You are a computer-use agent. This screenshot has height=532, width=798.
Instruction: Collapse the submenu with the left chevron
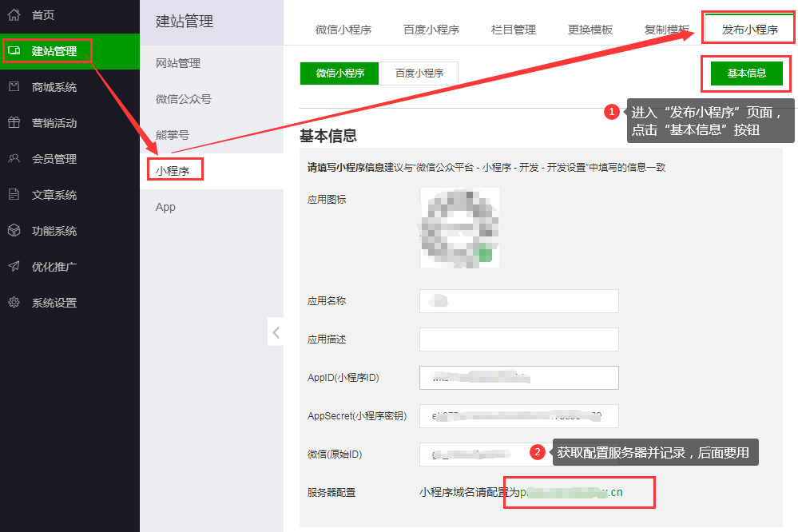(x=276, y=332)
